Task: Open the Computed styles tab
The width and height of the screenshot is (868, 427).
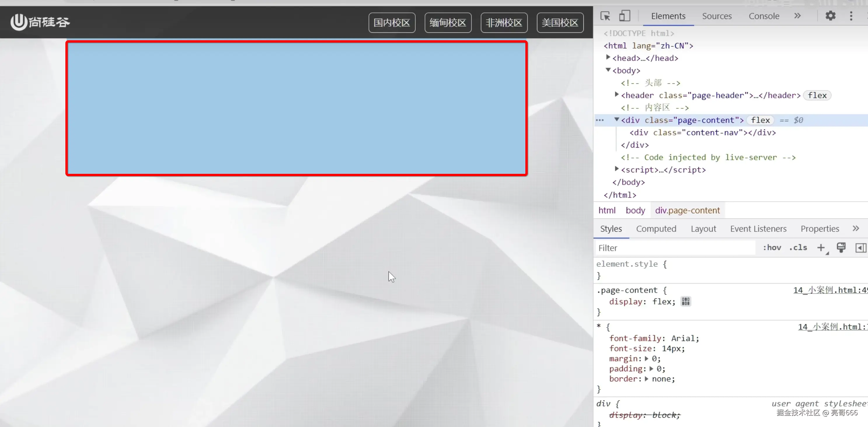Action: coord(656,229)
